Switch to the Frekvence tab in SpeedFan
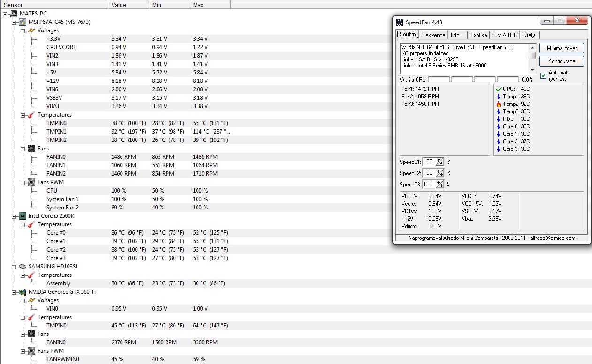This screenshot has height=364, width=592. (x=433, y=35)
